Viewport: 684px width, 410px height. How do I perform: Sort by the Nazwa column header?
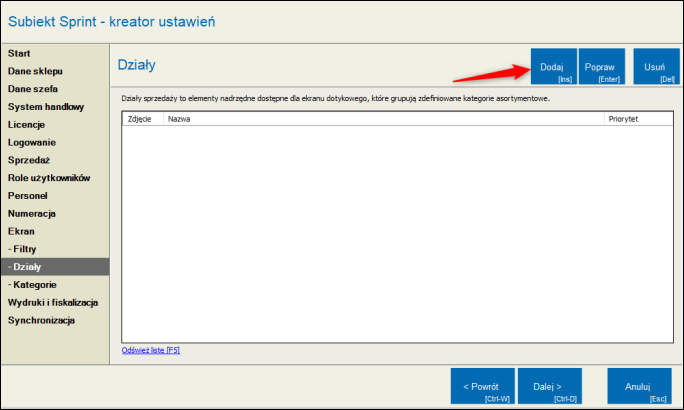point(383,119)
